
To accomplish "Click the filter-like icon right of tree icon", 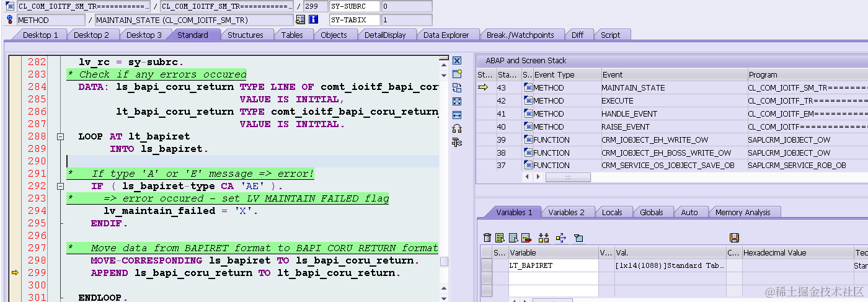I will (x=578, y=238).
